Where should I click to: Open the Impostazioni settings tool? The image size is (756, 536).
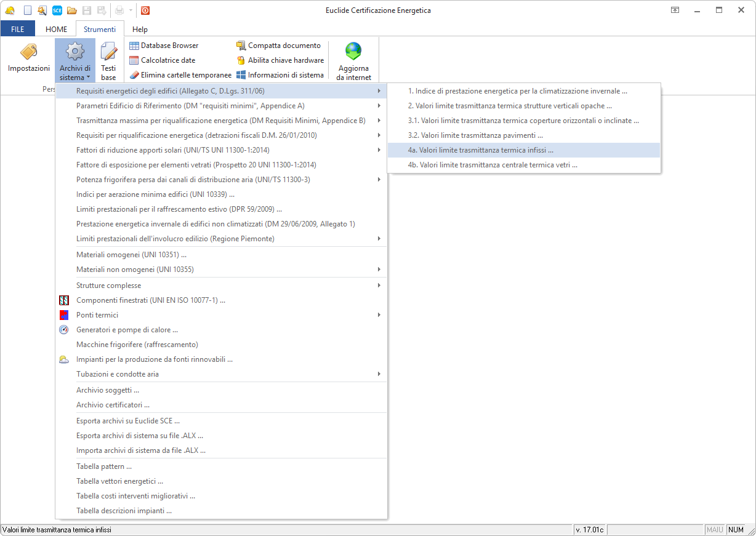point(29,59)
